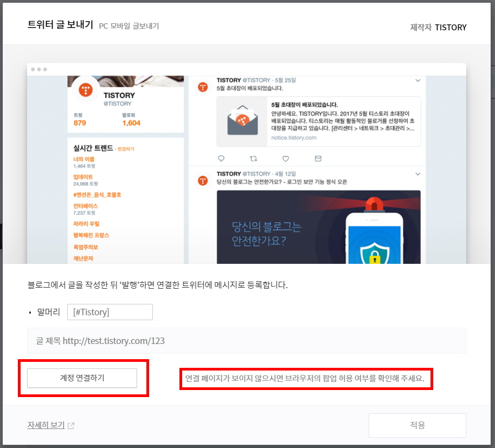Click the 변경하기 link next to 실시간 트렌드

126,149
